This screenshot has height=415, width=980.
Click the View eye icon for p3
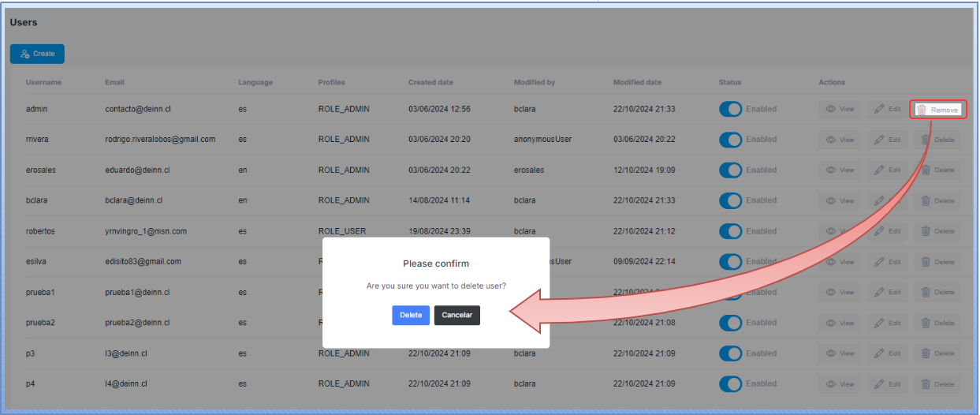tap(830, 353)
